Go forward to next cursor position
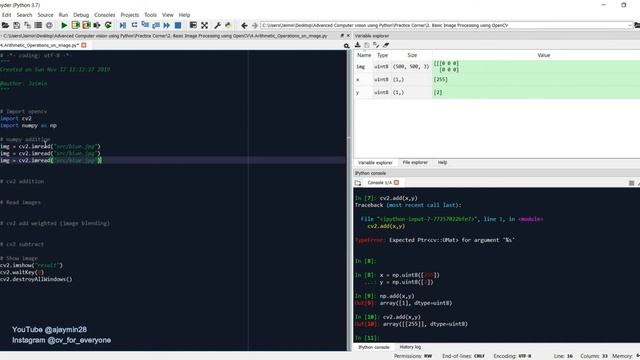640x360 pixels. click(x=255, y=25)
